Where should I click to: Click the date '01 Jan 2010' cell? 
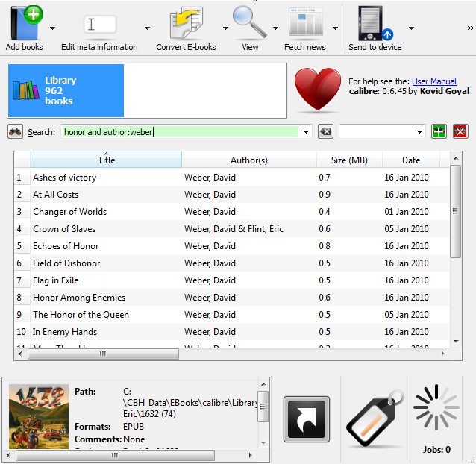407,212
